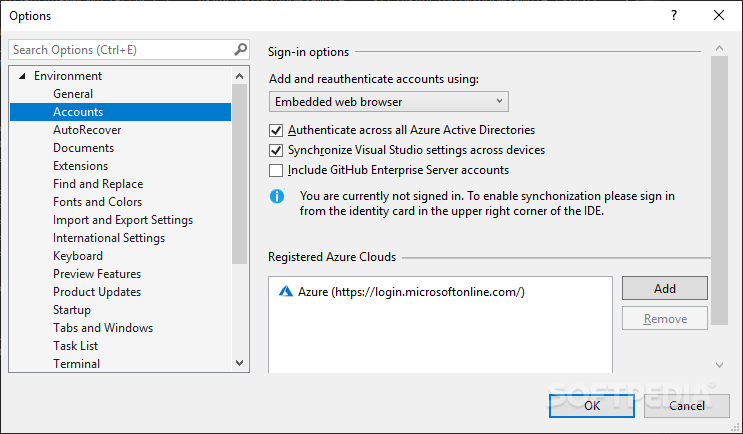
Task: Click the help question mark button
Action: [673, 15]
